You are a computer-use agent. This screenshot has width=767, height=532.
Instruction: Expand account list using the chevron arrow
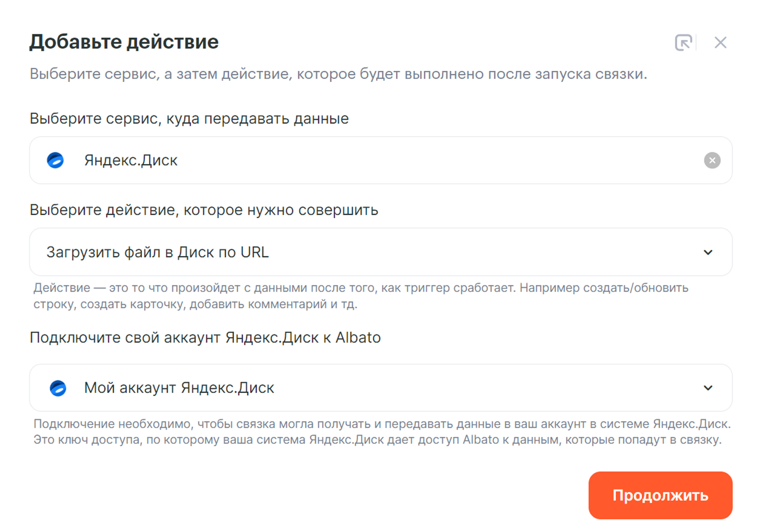coord(708,388)
